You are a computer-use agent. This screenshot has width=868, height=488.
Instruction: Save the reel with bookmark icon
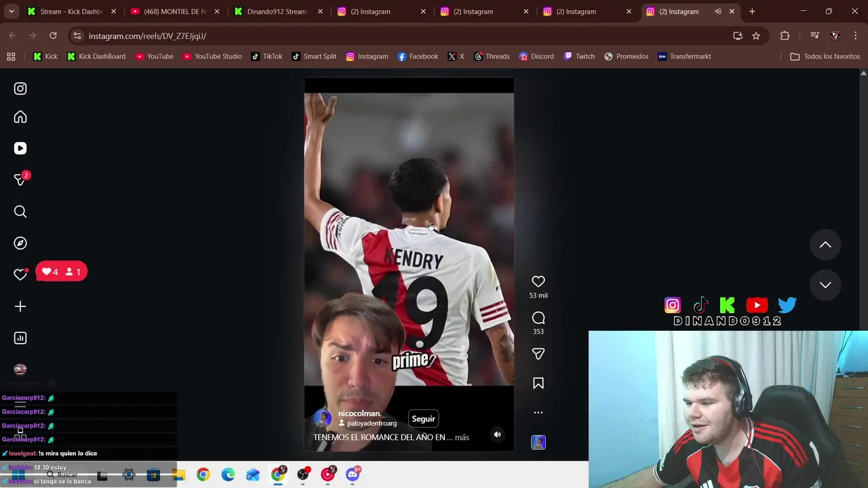pyautogui.click(x=538, y=384)
